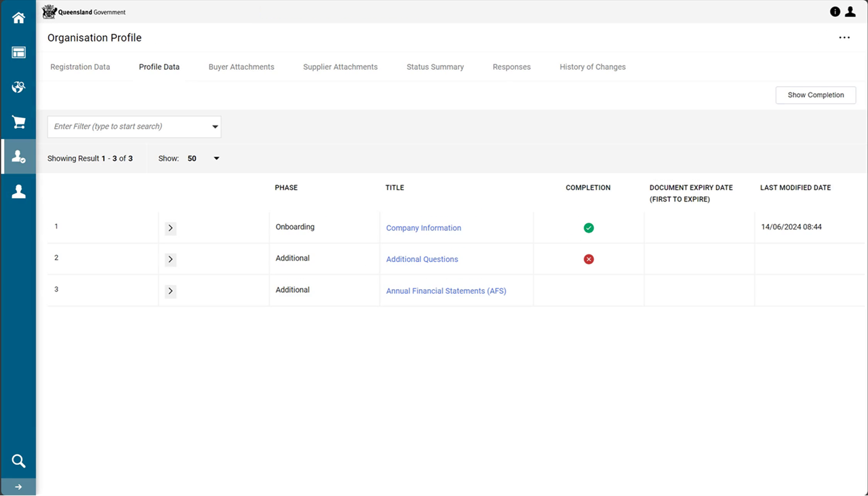Open the ellipsis more options menu
The height and width of the screenshot is (496, 868).
844,37
